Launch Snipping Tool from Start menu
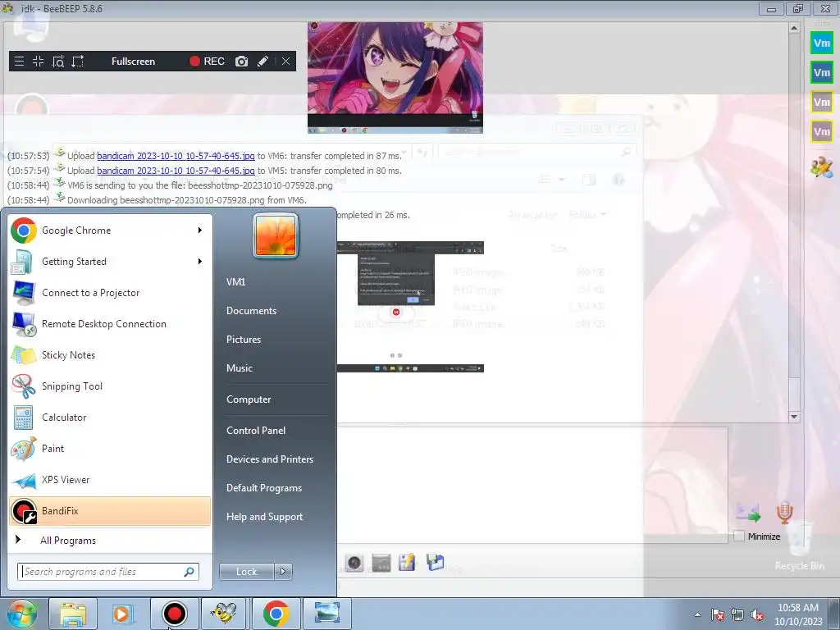This screenshot has height=630, width=840. 110,386
